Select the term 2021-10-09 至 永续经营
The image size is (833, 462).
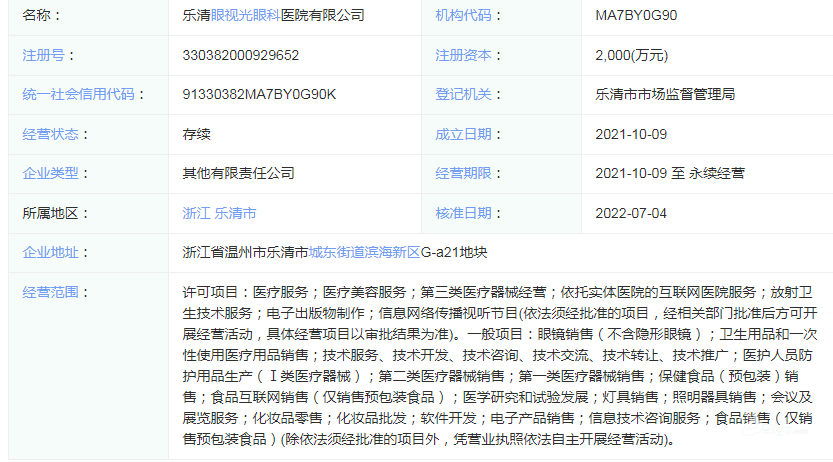pyautogui.click(x=670, y=173)
